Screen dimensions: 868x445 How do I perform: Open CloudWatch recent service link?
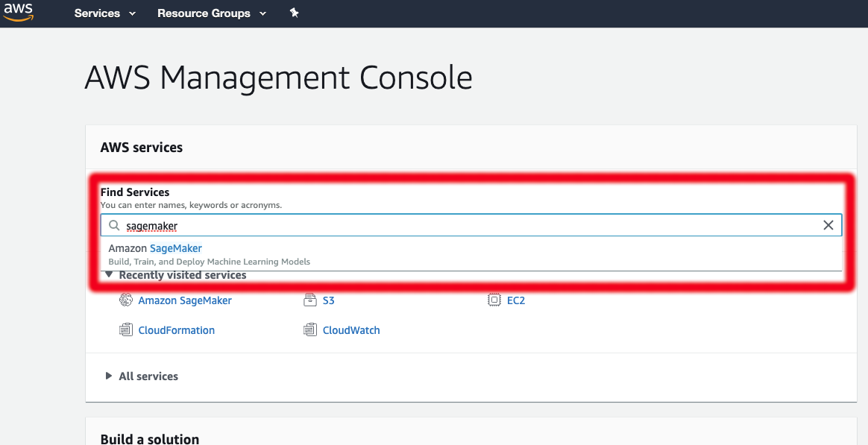(351, 330)
